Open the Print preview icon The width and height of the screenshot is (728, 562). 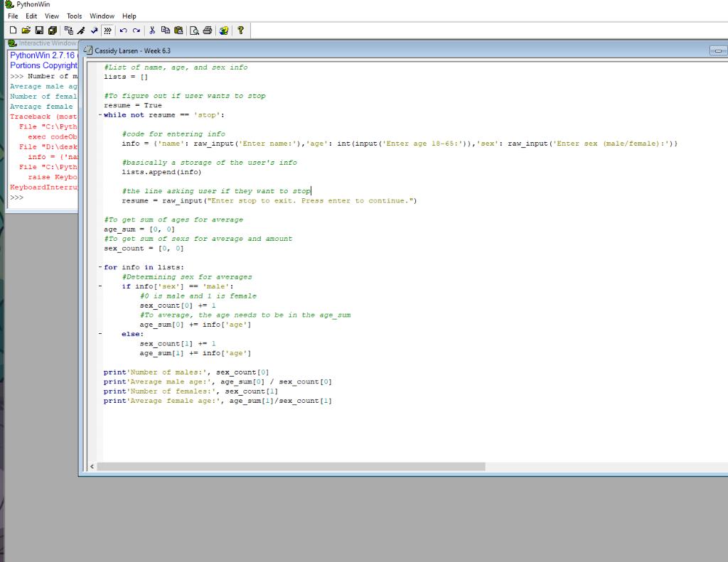(x=193, y=30)
